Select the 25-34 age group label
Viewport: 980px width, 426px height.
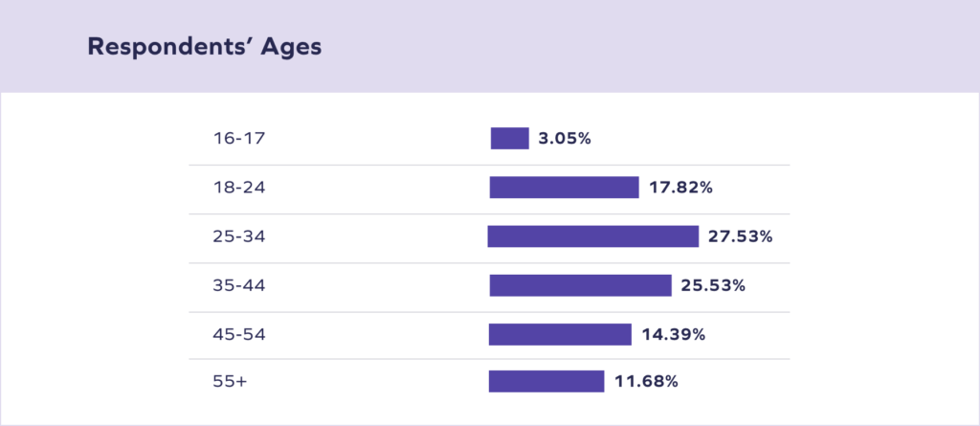point(238,236)
